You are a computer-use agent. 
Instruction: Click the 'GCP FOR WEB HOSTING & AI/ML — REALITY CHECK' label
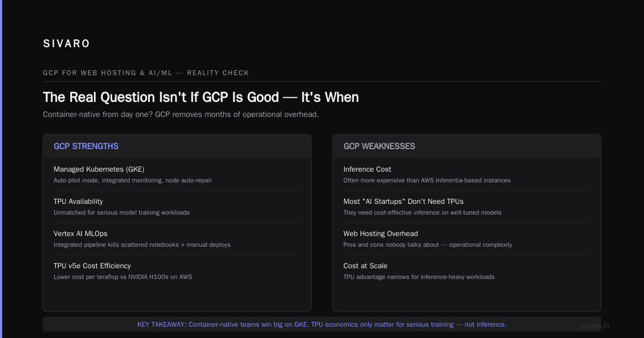[x=146, y=73]
